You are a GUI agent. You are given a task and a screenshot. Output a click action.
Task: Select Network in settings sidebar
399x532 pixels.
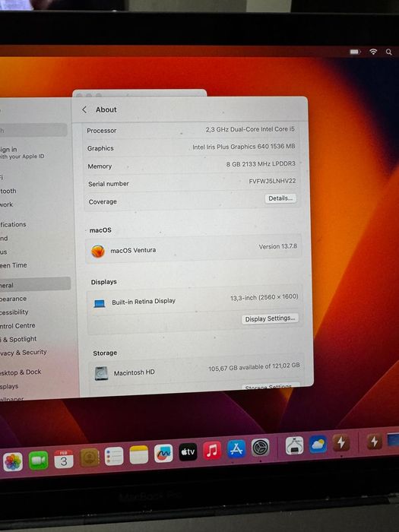[x=6, y=204]
